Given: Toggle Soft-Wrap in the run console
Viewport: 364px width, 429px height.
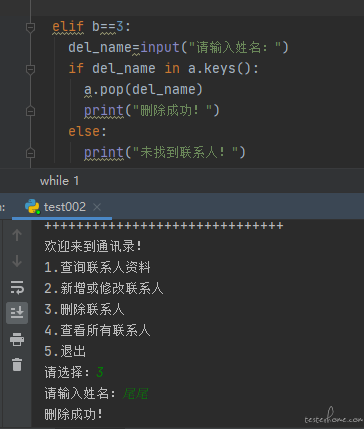Looking at the screenshot, I should [x=17, y=287].
